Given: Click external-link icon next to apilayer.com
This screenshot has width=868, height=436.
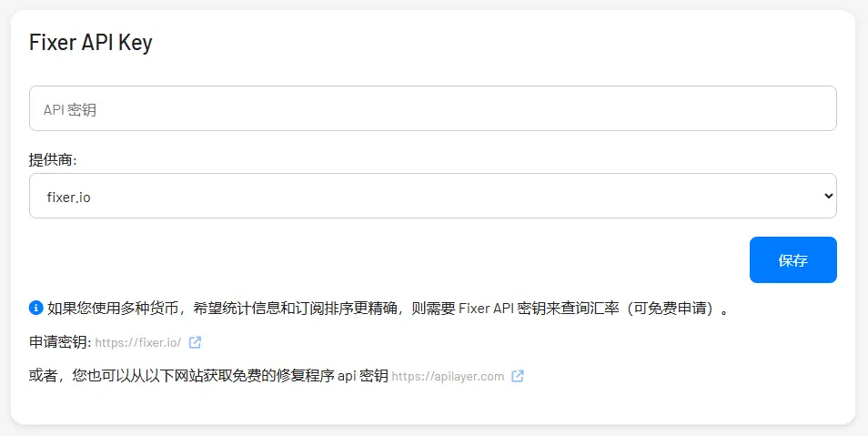Looking at the screenshot, I should [x=518, y=376].
